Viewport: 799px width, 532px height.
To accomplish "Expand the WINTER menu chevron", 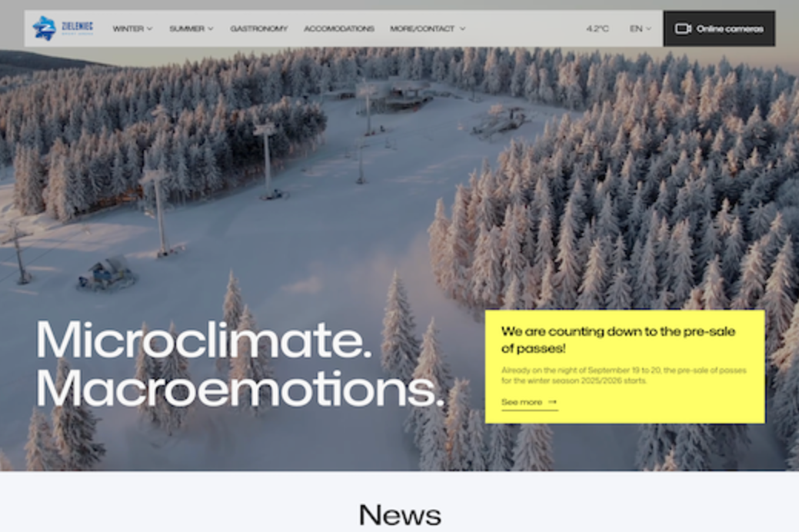I will (x=150, y=28).
